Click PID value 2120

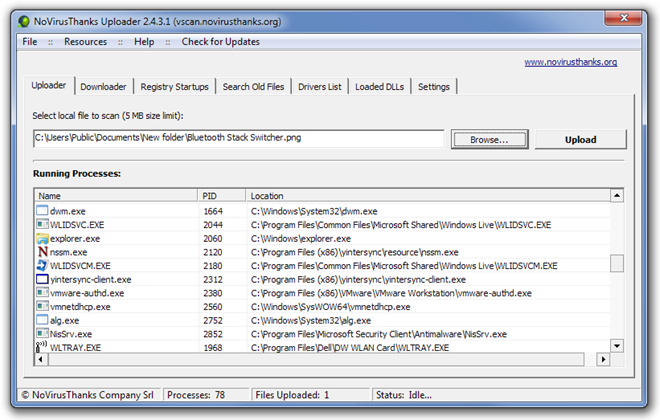coord(213,252)
